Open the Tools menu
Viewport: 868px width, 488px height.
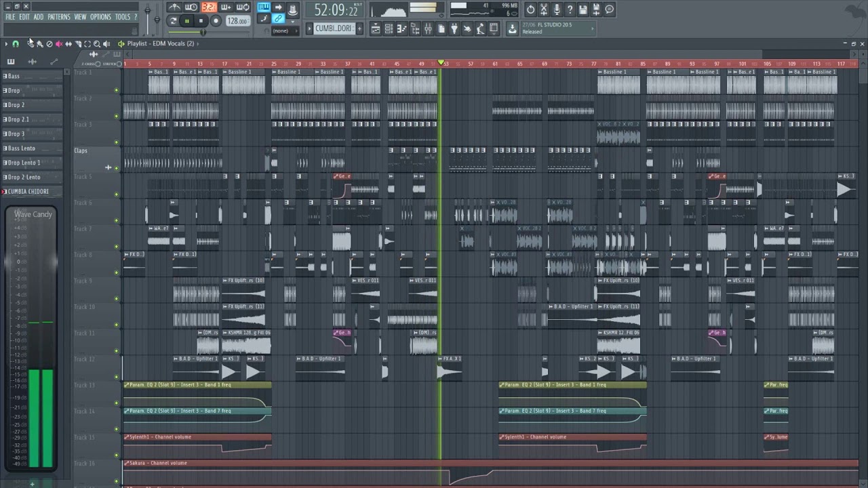click(122, 17)
